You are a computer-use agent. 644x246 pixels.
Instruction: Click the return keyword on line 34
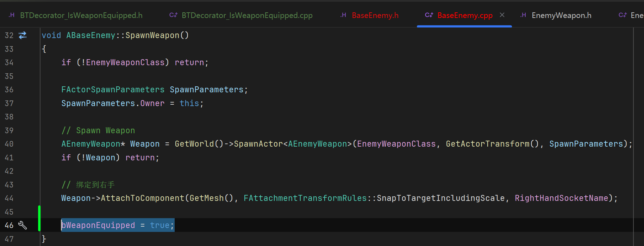(x=189, y=63)
